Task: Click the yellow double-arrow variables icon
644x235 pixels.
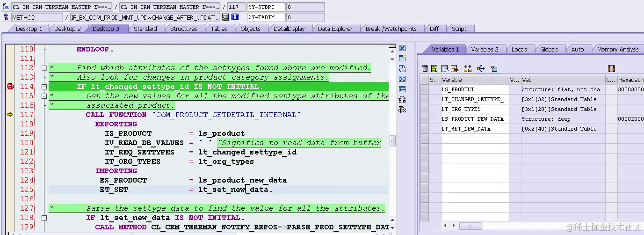Action: [x=468, y=69]
